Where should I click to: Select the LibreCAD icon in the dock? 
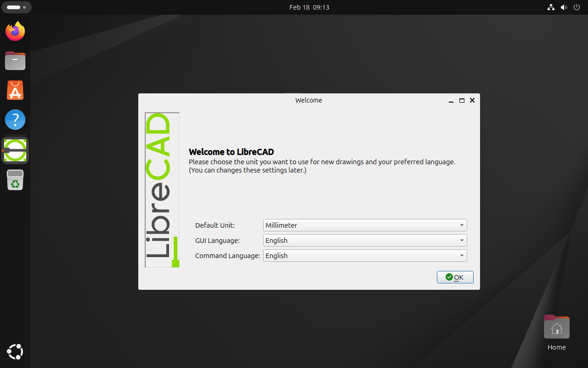point(15,150)
